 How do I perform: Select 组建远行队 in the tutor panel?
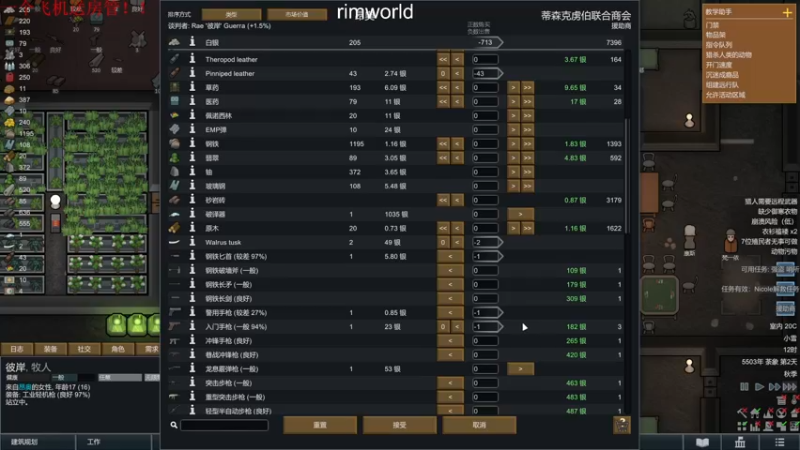pos(722,85)
